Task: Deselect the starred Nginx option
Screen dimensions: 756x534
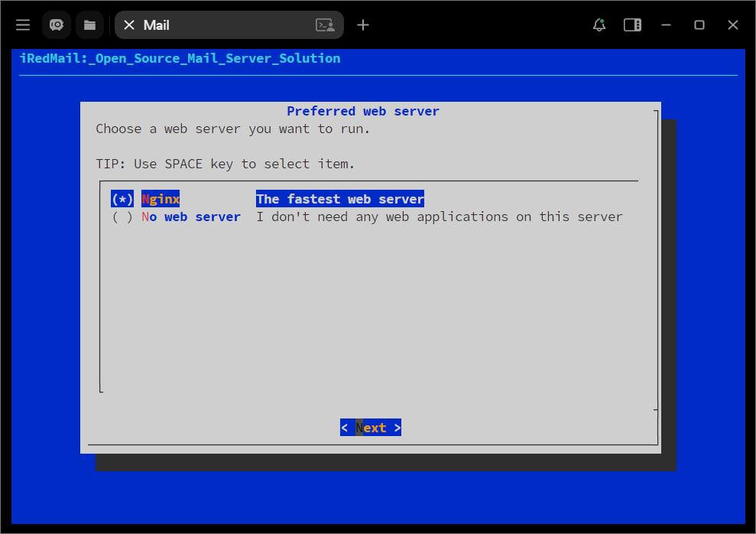Action: pyautogui.click(x=122, y=199)
